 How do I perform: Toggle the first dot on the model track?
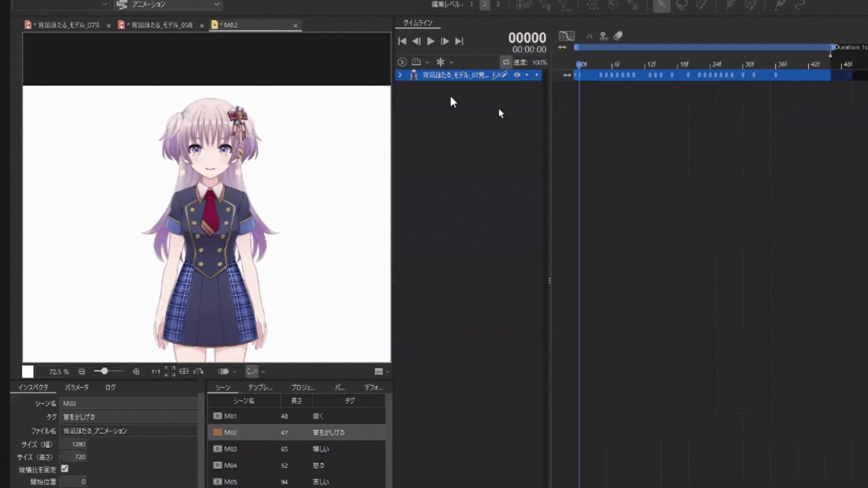point(527,75)
